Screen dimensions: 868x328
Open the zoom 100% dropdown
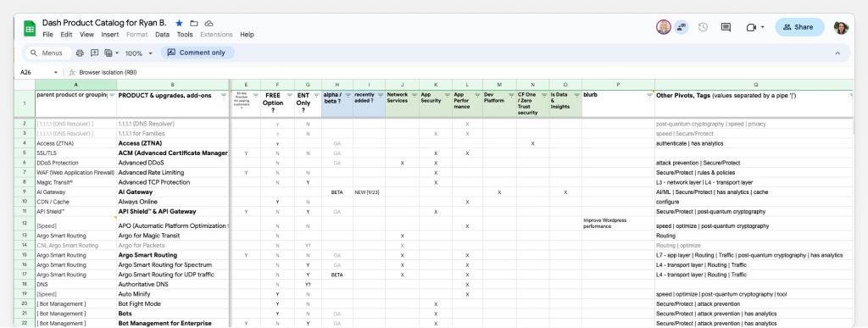pyautogui.click(x=138, y=53)
